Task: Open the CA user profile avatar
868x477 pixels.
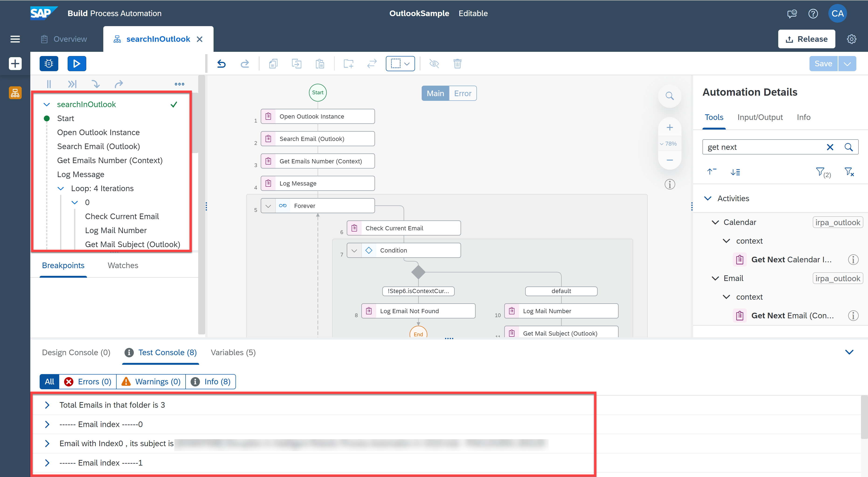Action: click(x=837, y=14)
